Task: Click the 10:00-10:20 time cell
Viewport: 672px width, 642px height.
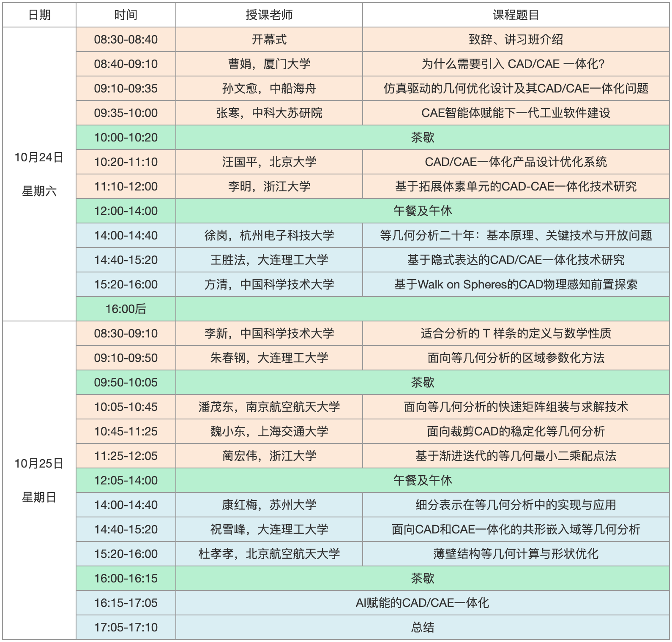Action: click(x=126, y=137)
